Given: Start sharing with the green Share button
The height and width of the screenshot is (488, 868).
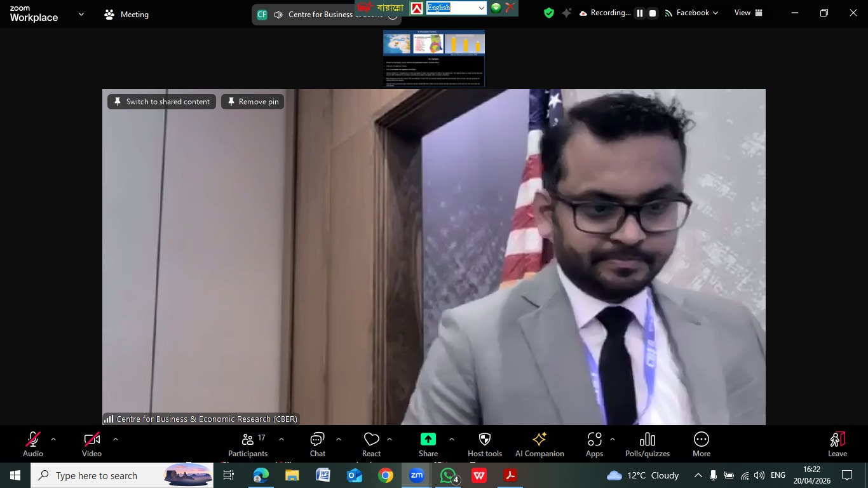Looking at the screenshot, I should click(x=428, y=444).
